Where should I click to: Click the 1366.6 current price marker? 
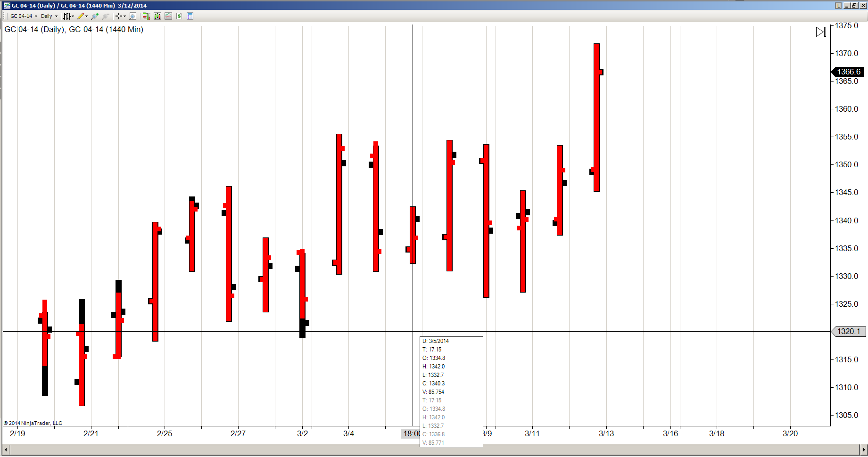coord(848,72)
